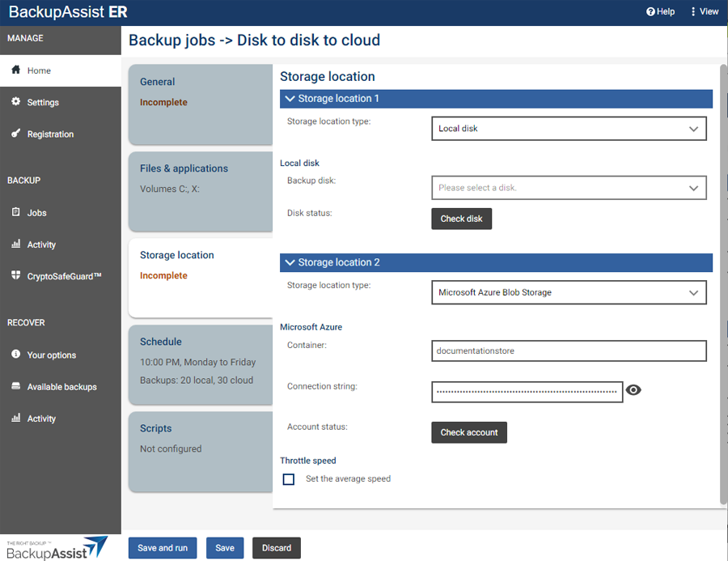This screenshot has height=561, width=728.
Task: Reveal connection string with eye icon
Action: click(633, 390)
